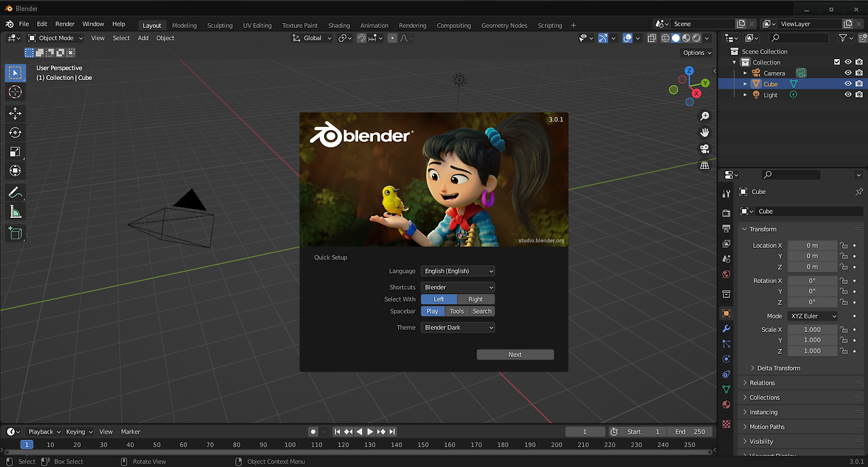Activate the Rotate tool
The width and height of the screenshot is (868, 467).
[15, 132]
